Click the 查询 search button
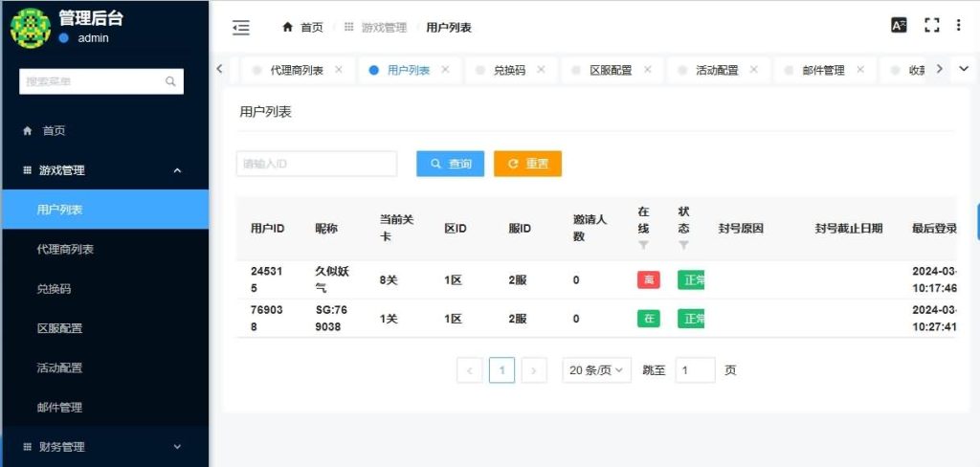The image size is (980, 467). point(450,164)
